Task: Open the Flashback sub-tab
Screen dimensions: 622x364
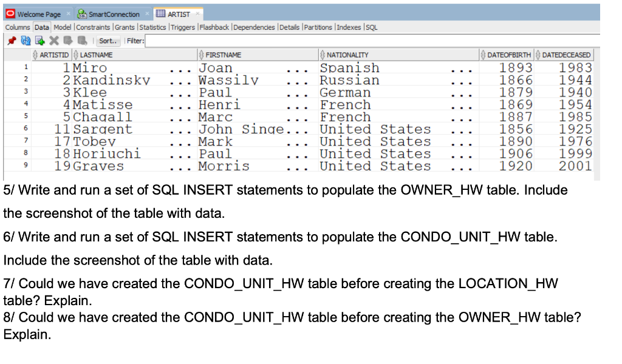Action: (x=214, y=27)
